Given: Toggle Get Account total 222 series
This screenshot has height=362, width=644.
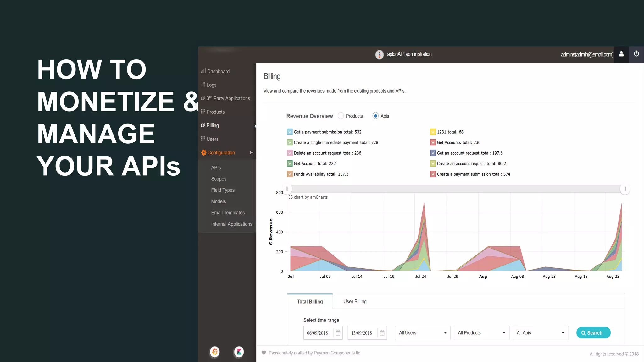Looking at the screenshot, I should 290,163.
